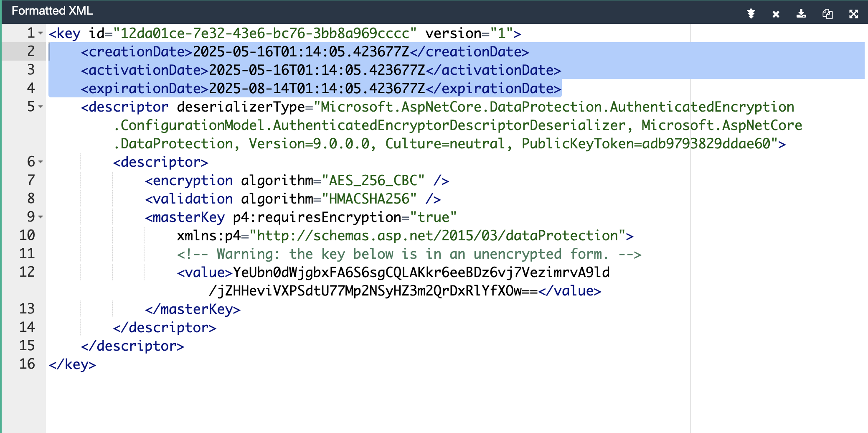Click the AES_256_CBC algorithm value
Viewport: 868px width, 433px height.
pos(373,181)
